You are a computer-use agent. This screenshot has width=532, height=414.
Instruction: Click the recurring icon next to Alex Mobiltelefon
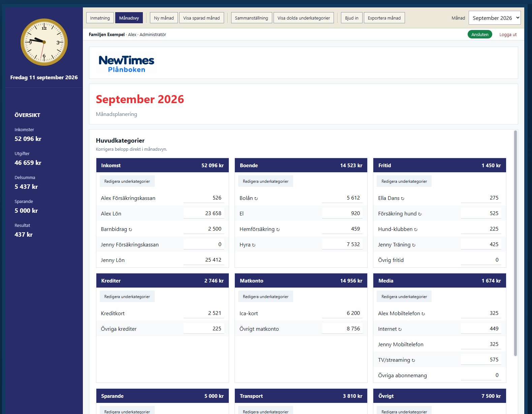coord(423,314)
